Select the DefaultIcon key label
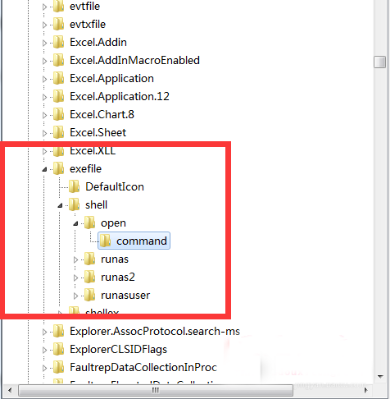 pos(114,187)
